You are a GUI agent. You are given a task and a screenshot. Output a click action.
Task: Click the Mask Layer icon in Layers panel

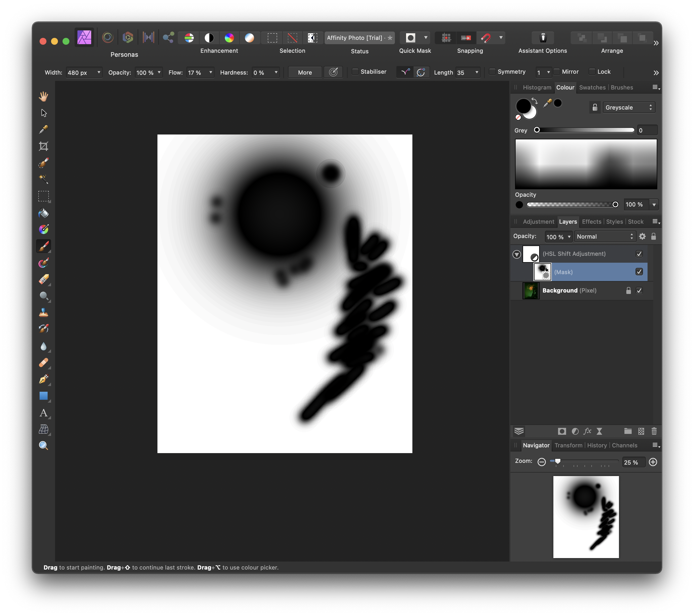[x=562, y=431]
